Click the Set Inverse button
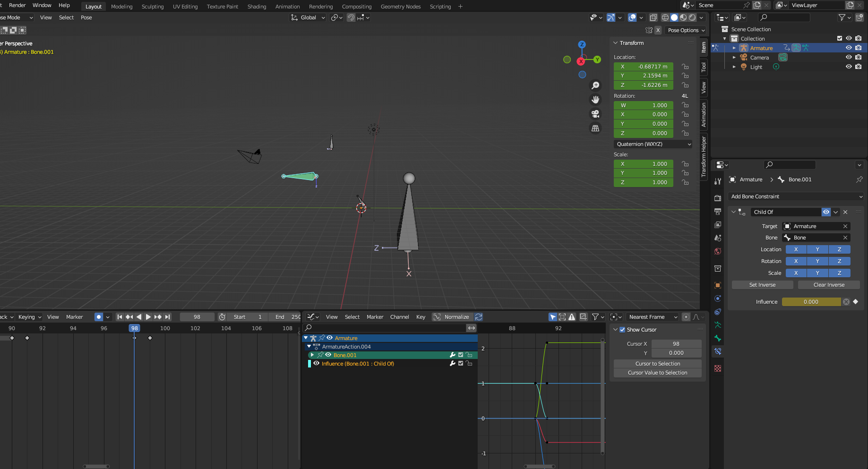The height and width of the screenshot is (469, 868). (762, 285)
